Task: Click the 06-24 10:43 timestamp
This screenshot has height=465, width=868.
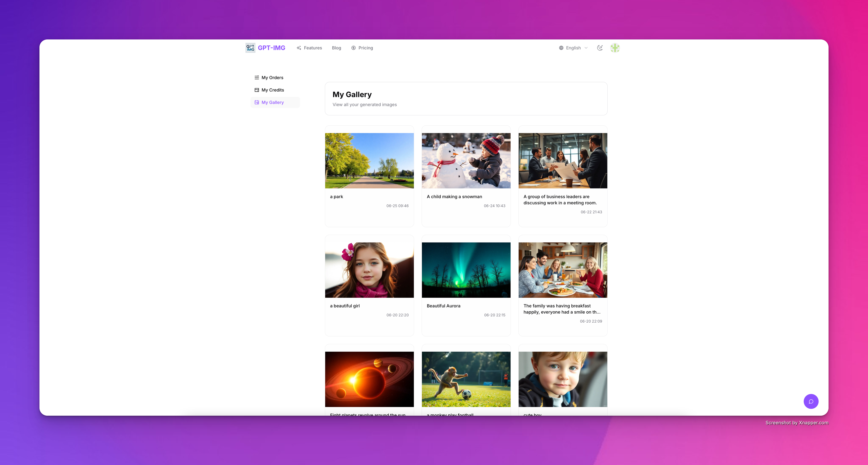Action: click(494, 206)
